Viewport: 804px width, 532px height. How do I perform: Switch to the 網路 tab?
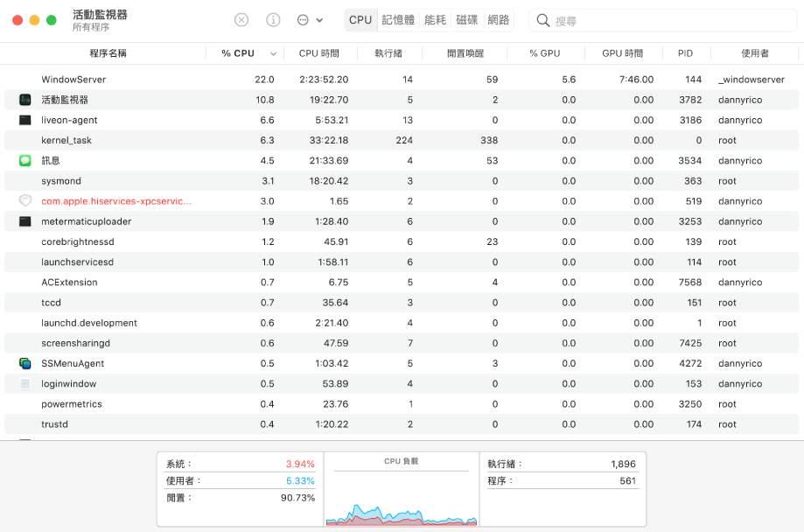coord(499,20)
